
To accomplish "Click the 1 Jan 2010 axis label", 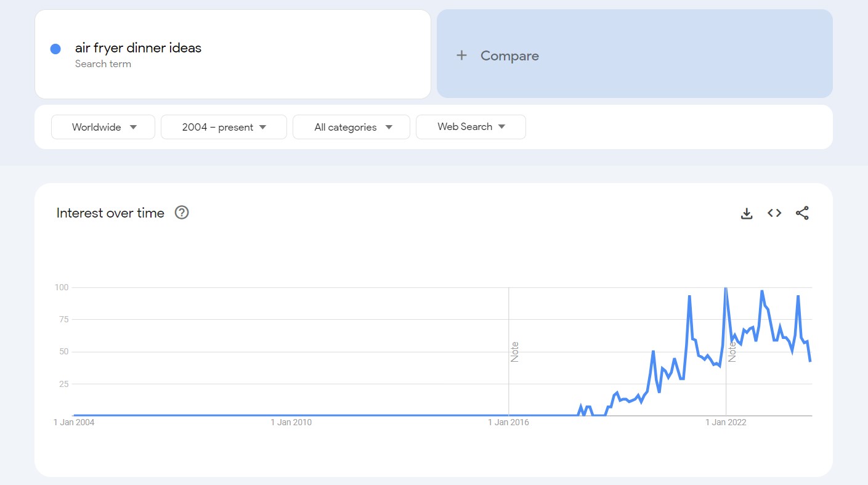I will 291,422.
